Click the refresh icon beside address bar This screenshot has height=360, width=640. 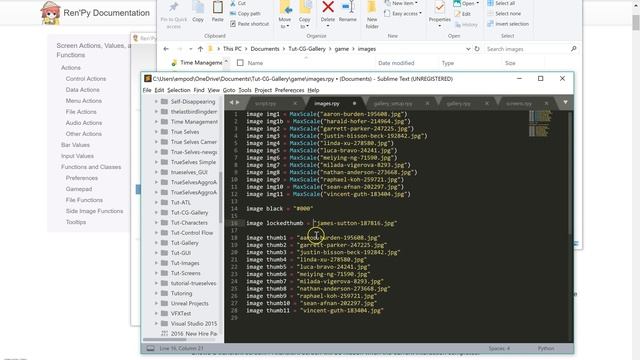pos(477,49)
